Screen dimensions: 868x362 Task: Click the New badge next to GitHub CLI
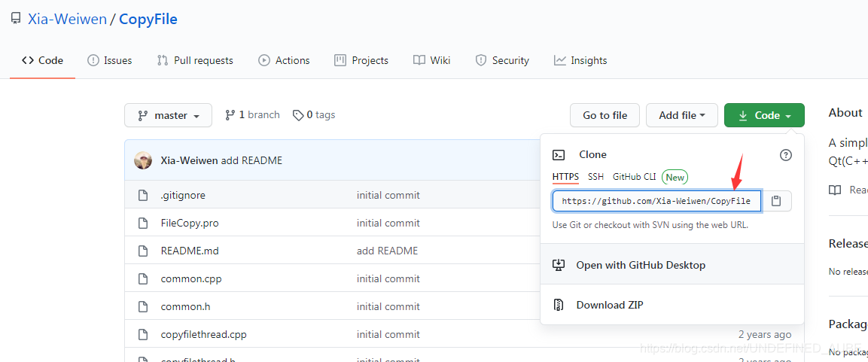click(675, 177)
